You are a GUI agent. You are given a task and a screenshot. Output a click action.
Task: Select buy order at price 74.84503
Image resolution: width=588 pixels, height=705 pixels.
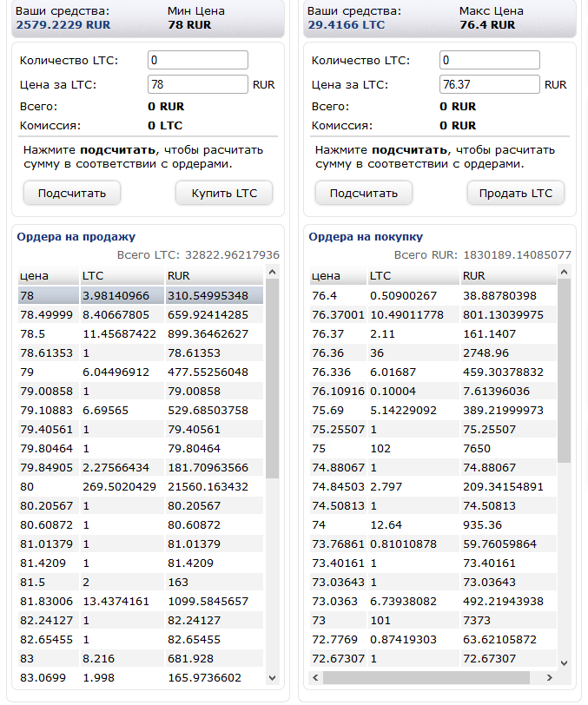(433, 486)
